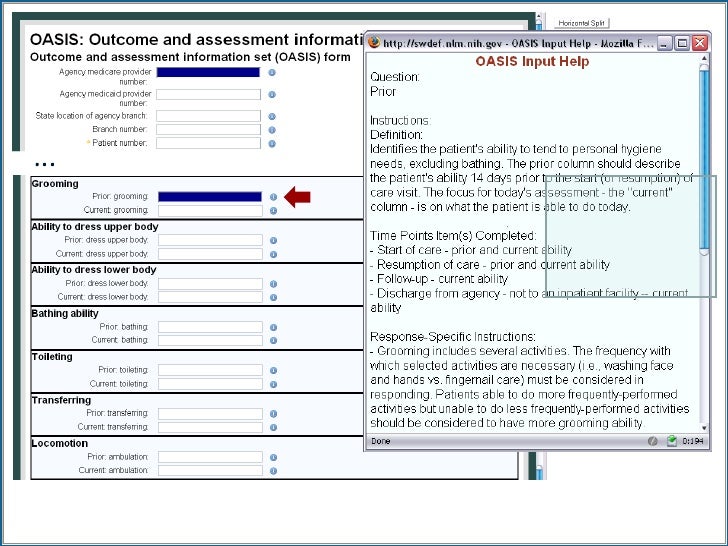Click help window scrollbar down arrow
This screenshot has height=546, width=728.
[704, 428]
